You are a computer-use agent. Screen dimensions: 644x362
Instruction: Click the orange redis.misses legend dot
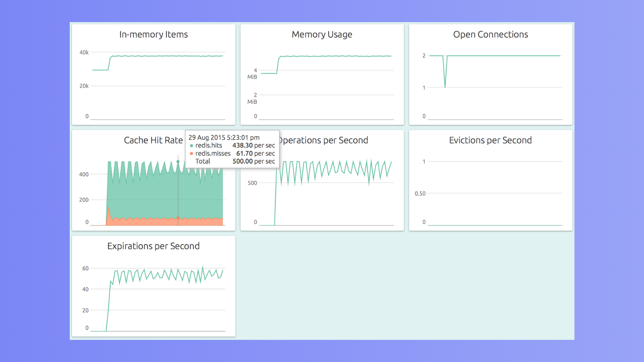click(192, 154)
